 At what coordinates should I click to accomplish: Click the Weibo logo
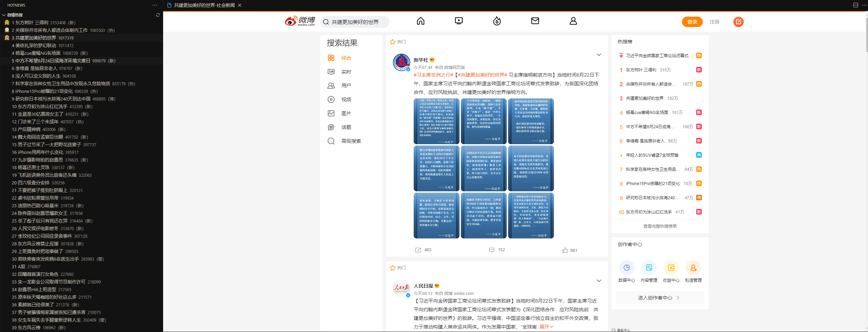tap(300, 21)
